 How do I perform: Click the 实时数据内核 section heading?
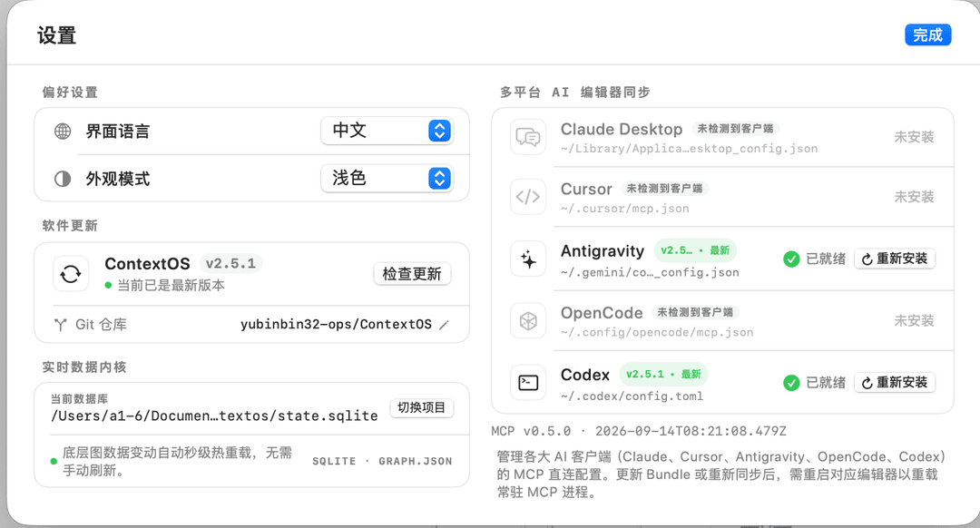point(84,367)
